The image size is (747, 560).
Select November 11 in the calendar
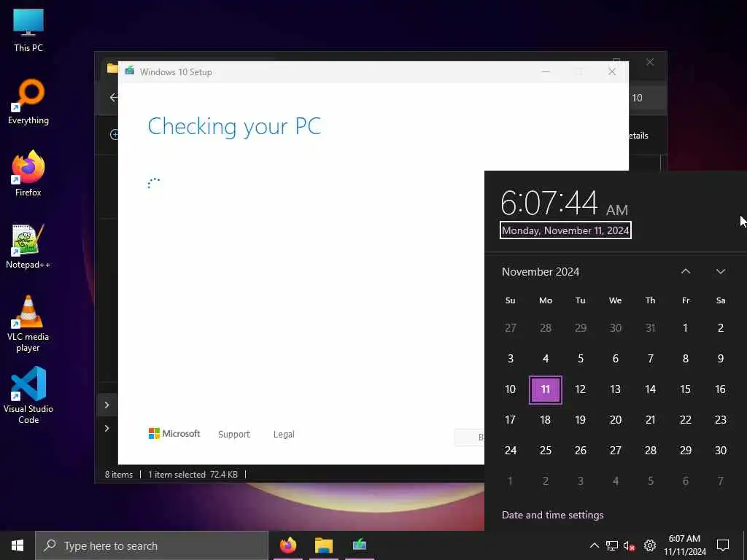pyautogui.click(x=546, y=389)
